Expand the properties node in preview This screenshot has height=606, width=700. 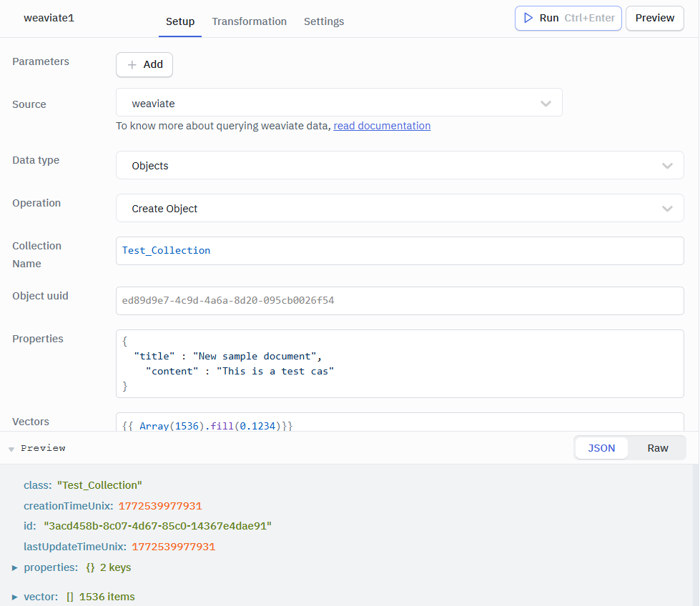click(15, 567)
